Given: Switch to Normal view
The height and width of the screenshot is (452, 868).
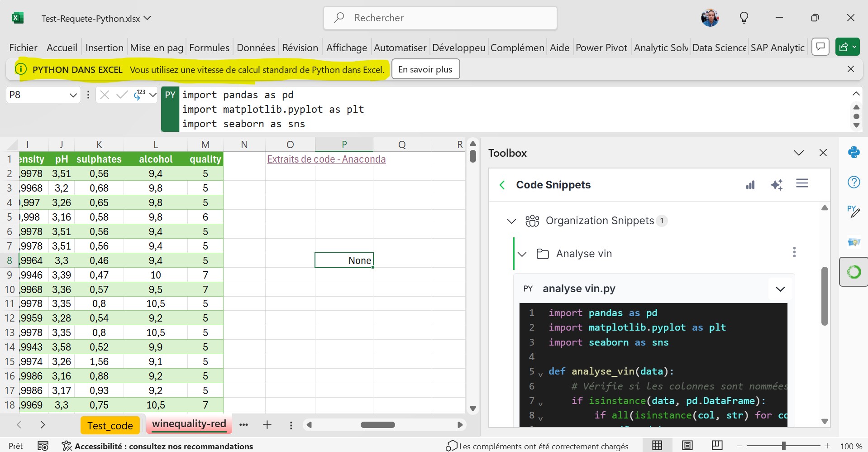Looking at the screenshot, I should click(657, 446).
